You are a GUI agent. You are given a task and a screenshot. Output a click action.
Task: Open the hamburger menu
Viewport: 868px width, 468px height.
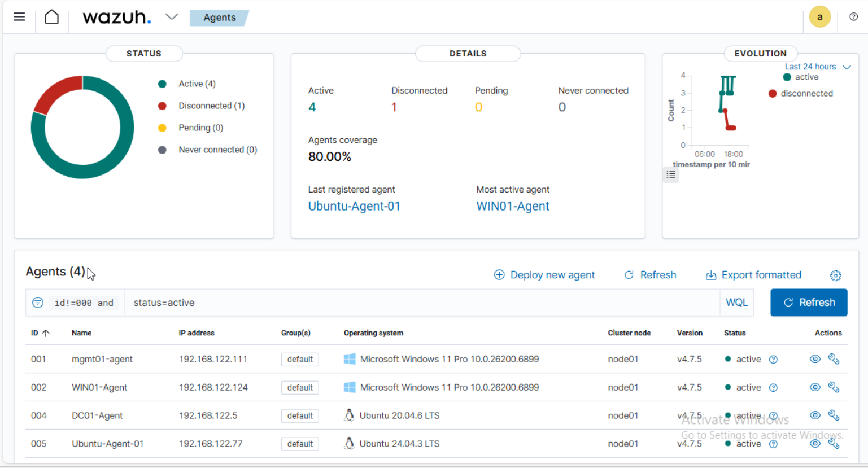pyautogui.click(x=19, y=16)
